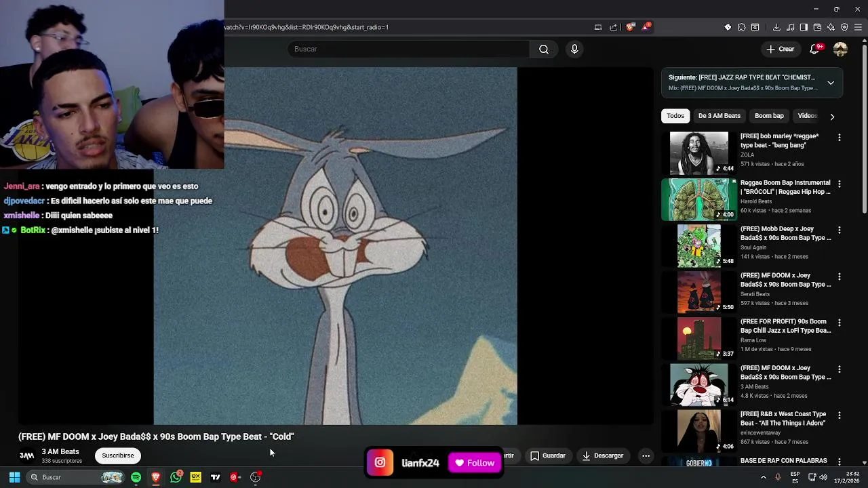Open BRÓCOLI Reggae Hip Hop thumbnail
Viewport: 868px width, 488px height.
tap(698, 199)
